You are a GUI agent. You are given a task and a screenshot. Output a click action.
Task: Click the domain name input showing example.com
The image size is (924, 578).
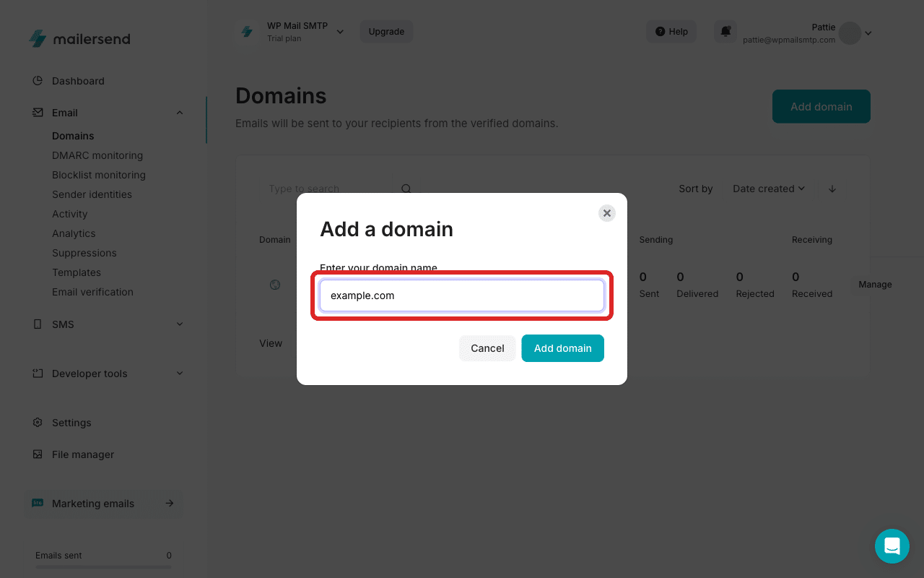coord(462,296)
